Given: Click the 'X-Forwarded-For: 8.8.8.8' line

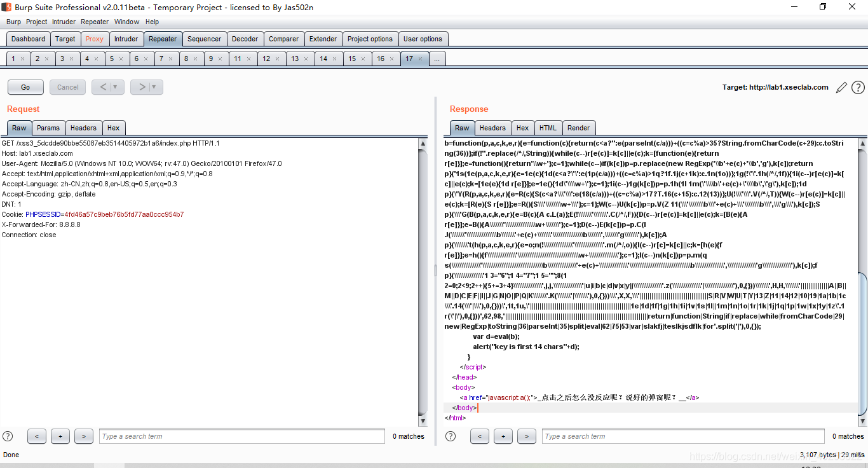Looking at the screenshot, I should click(41, 224).
